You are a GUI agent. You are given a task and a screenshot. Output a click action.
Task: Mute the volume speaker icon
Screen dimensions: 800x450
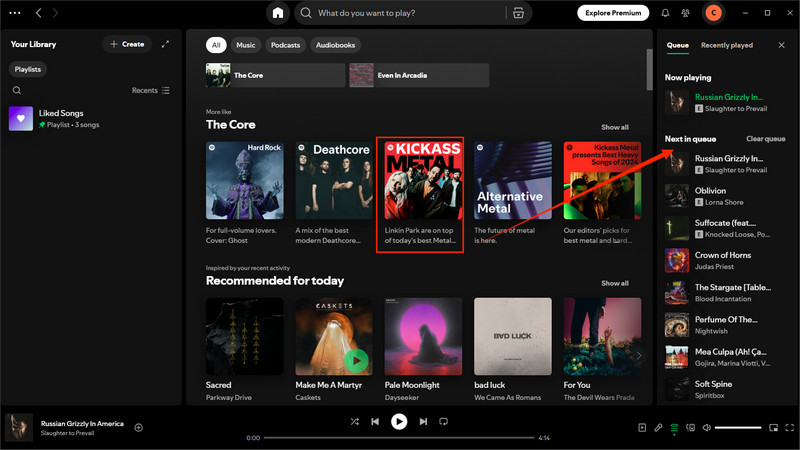click(707, 428)
